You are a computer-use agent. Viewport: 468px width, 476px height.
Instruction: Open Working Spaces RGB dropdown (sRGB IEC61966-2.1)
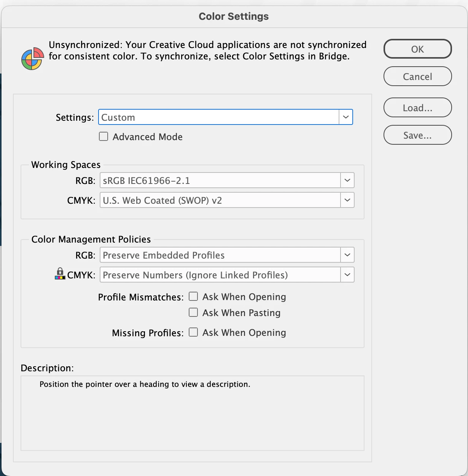pos(227,180)
